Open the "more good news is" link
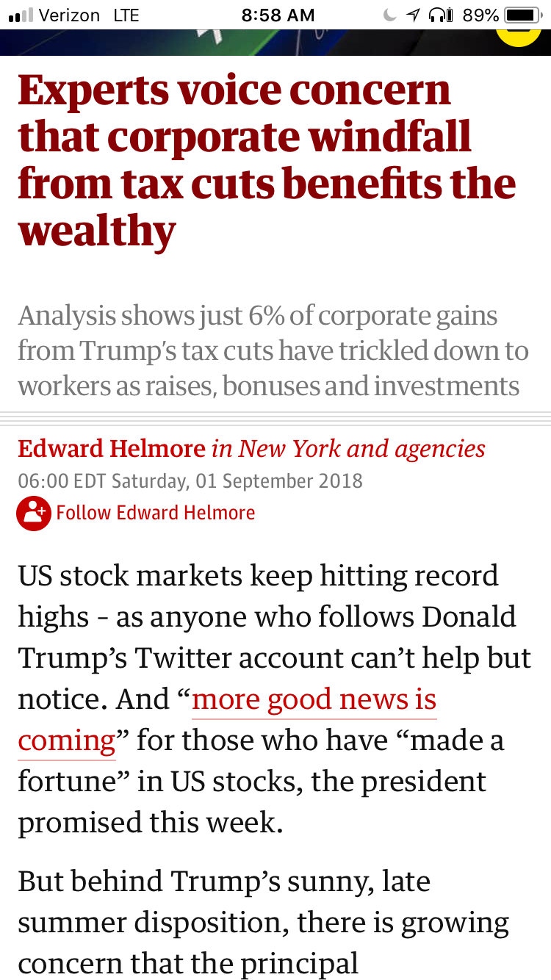 pyautogui.click(x=314, y=699)
